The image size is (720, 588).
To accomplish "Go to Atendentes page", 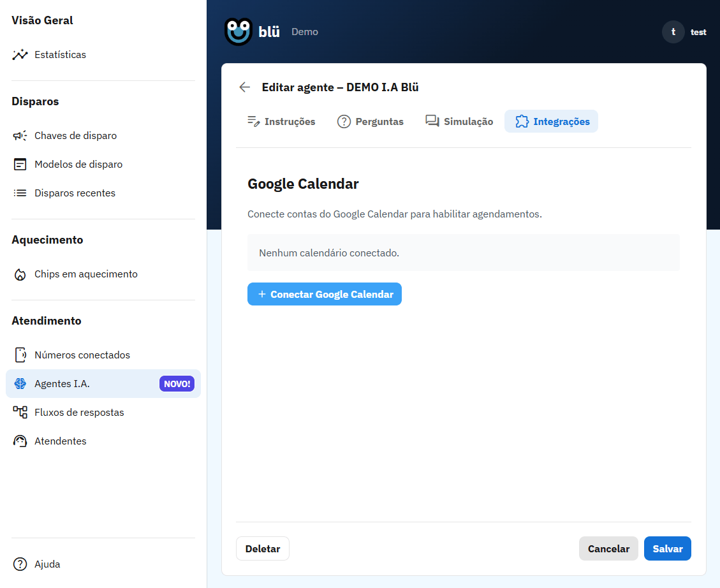I will tap(103, 441).
